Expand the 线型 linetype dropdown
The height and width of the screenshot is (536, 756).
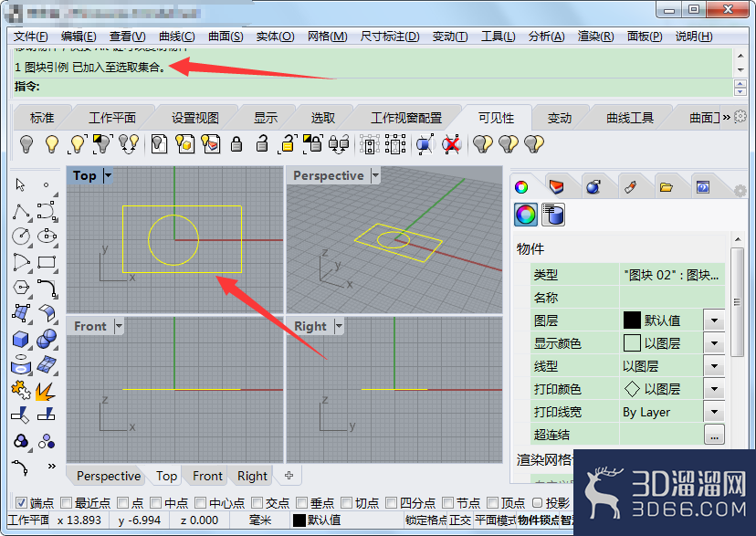pos(714,366)
